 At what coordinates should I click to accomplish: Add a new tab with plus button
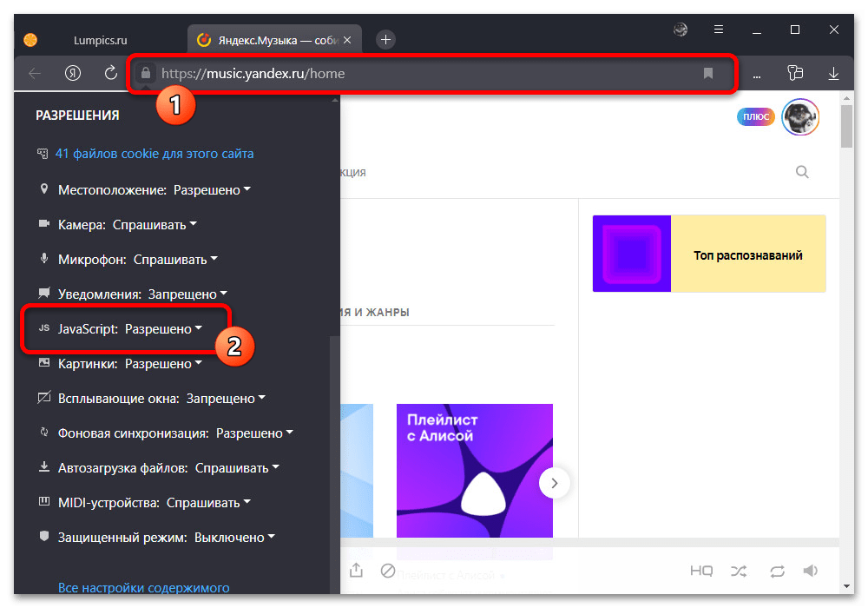coord(386,39)
